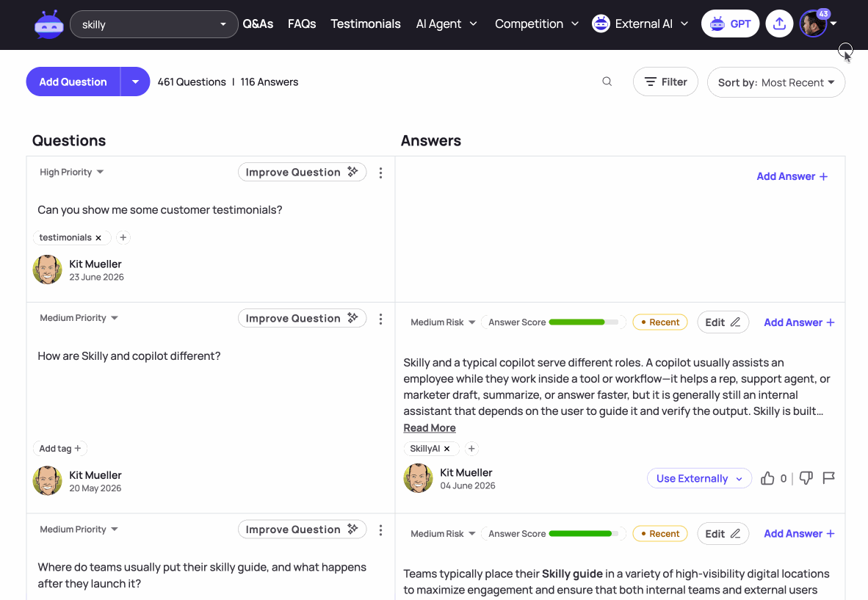Click Recent badge on skilly guide answer

(660, 534)
